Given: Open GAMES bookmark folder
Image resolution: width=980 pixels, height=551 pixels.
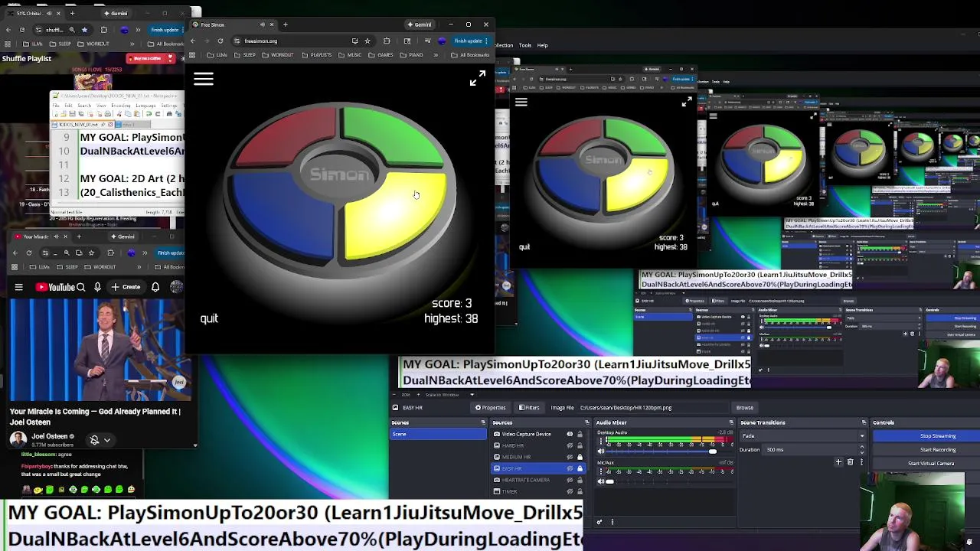Looking at the screenshot, I should [x=381, y=55].
